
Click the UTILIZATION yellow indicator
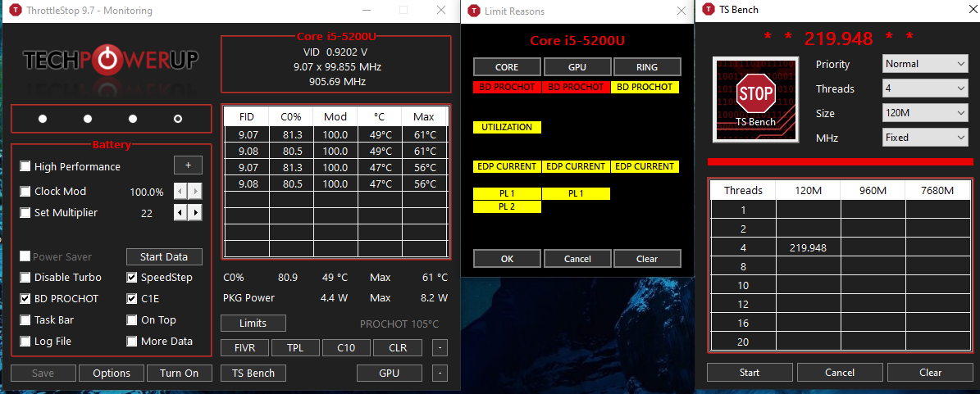point(507,127)
